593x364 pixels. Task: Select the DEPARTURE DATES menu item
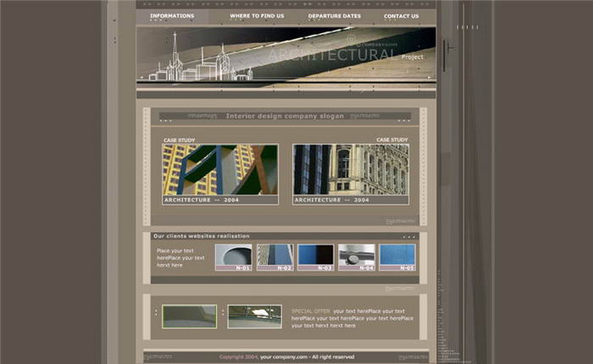pyautogui.click(x=334, y=16)
